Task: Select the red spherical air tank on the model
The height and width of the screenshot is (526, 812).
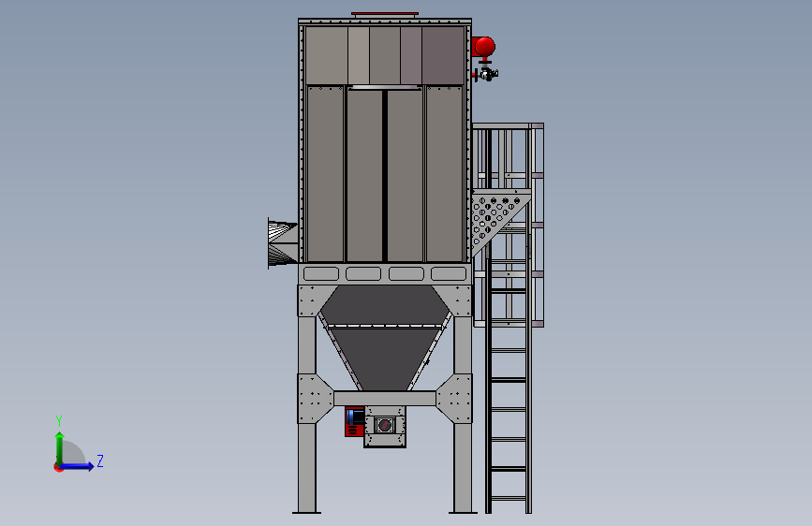Action: [485, 47]
